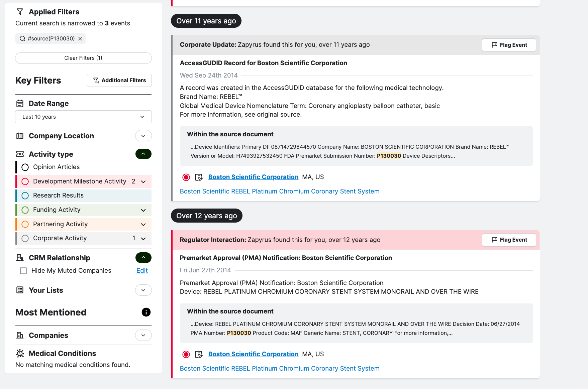The height and width of the screenshot is (389, 588).
Task: Click the Company Location map icon
Action: 20,136
